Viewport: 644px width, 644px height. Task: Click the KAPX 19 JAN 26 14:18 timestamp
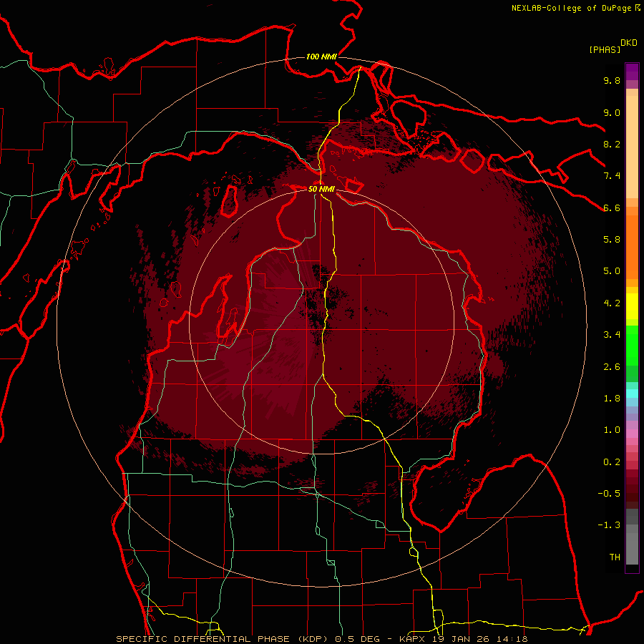tap(463, 639)
